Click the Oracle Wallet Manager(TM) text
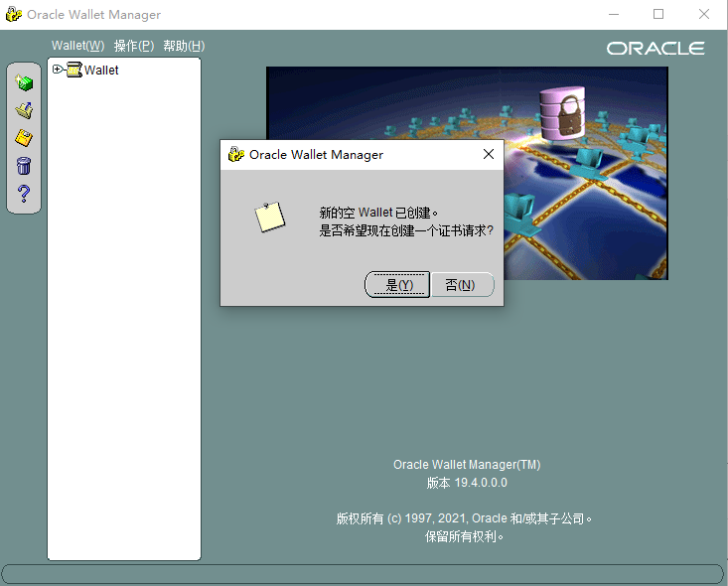 click(467, 465)
